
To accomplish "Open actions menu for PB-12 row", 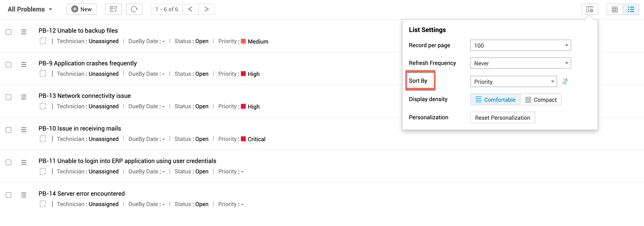I will coord(24,32).
